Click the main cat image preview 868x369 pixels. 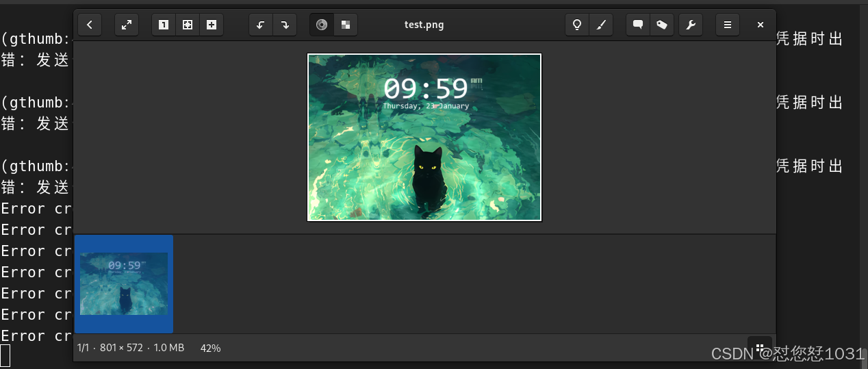coord(424,138)
